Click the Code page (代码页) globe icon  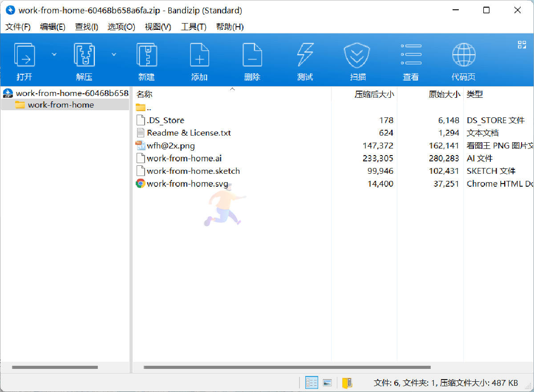pyautogui.click(x=464, y=55)
